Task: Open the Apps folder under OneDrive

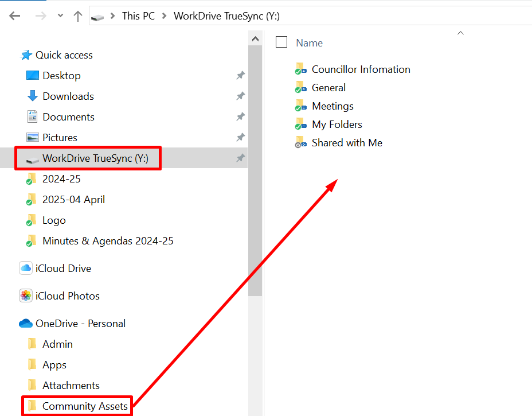Action: click(x=54, y=365)
